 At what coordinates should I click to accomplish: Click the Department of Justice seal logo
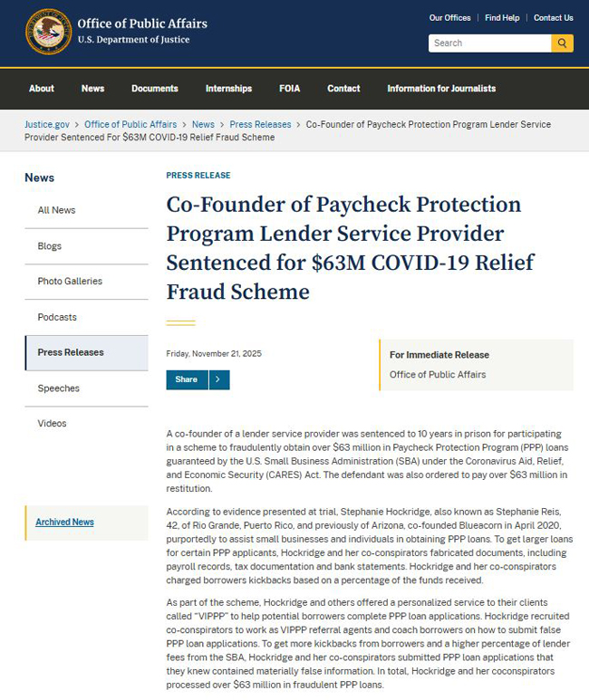point(48,32)
